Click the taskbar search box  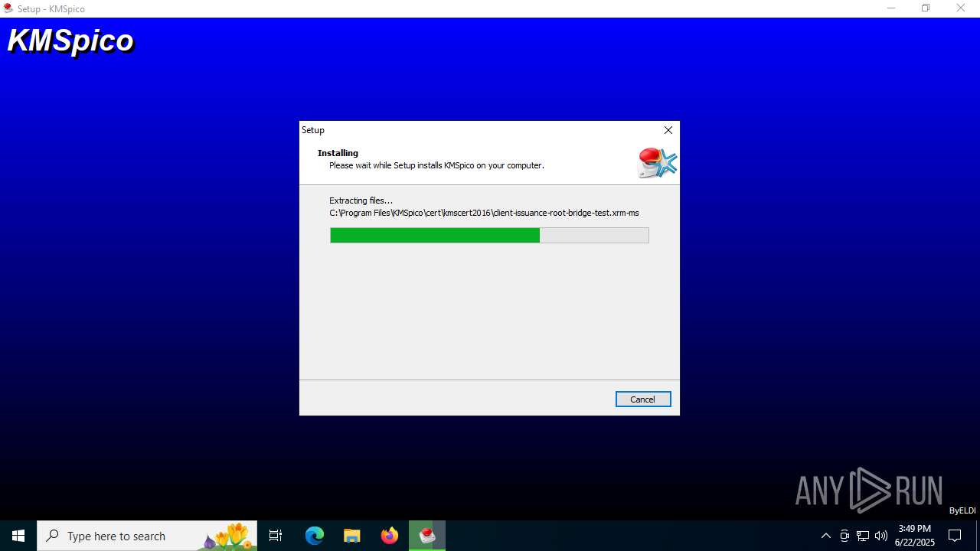coord(147,536)
